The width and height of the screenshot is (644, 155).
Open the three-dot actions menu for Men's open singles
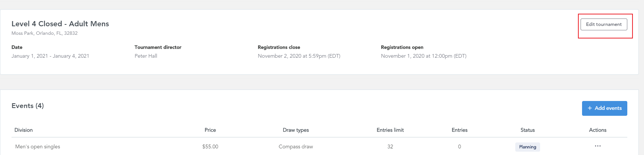598,146
